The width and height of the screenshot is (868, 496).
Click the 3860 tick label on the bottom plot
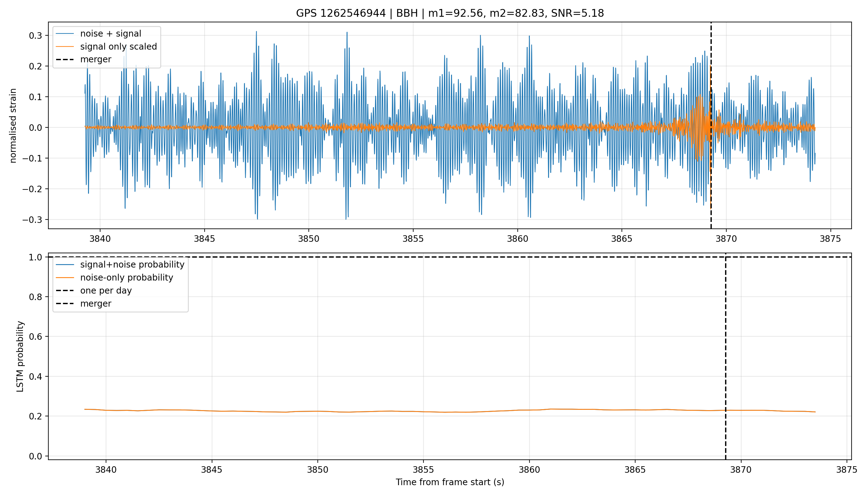(529, 470)
